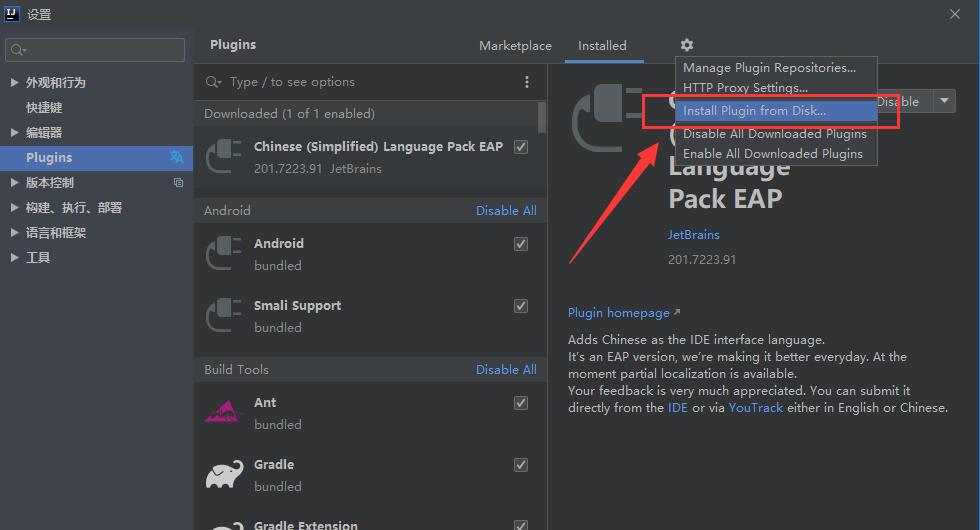The height and width of the screenshot is (530, 980).
Task: Toggle the Gradle plugin checkbox
Action: (521, 465)
